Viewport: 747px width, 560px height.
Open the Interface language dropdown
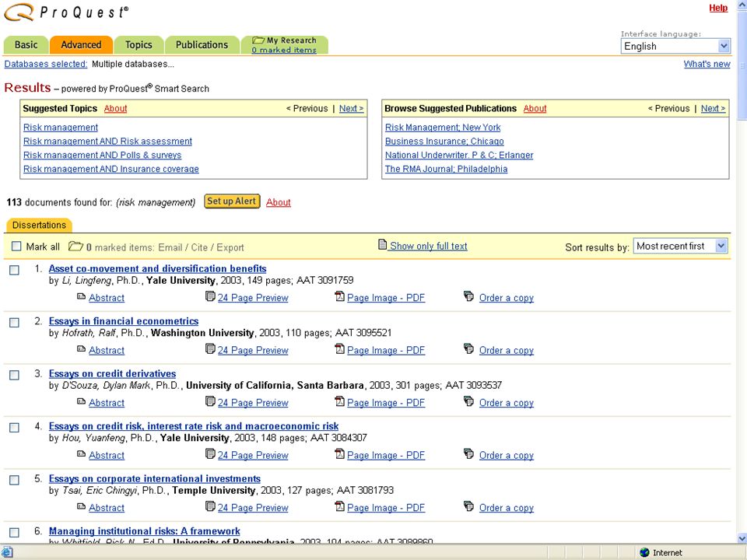point(675,46)
